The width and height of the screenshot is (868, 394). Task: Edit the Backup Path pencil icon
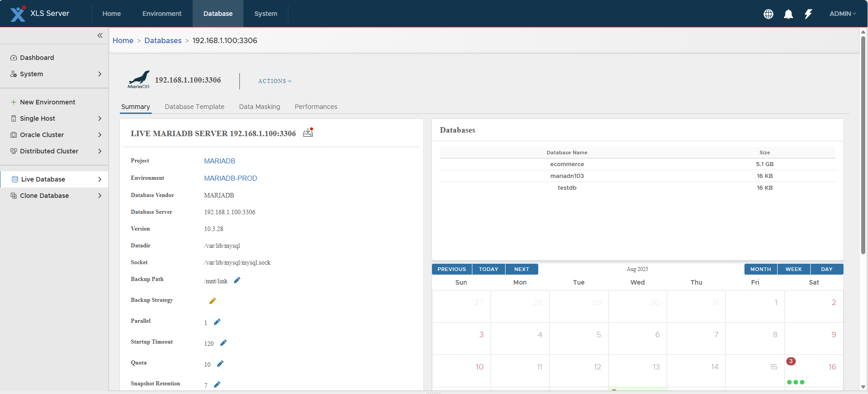[237, 281]
